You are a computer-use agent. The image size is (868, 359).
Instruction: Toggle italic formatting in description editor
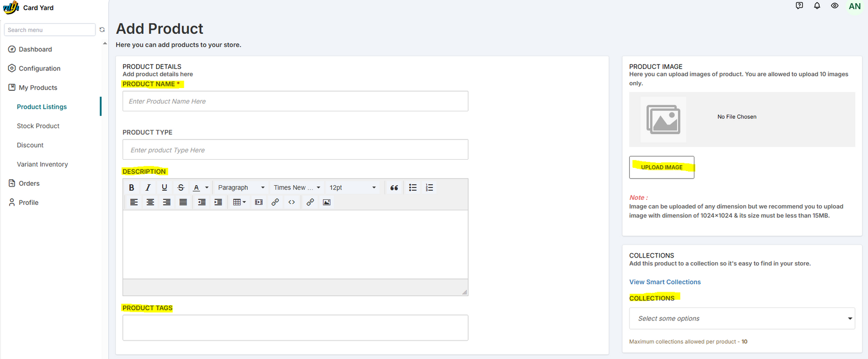148,187
